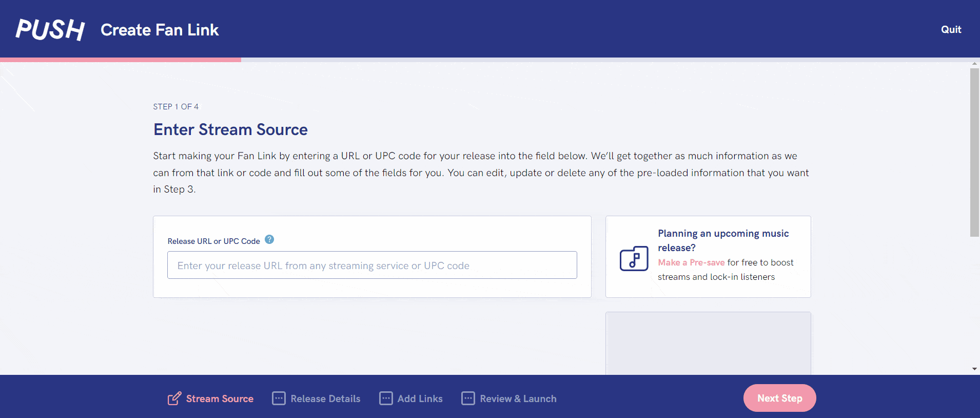Viewport: 980px width, 418px height.
Task: Go to the Next Step
Action: 779,398
